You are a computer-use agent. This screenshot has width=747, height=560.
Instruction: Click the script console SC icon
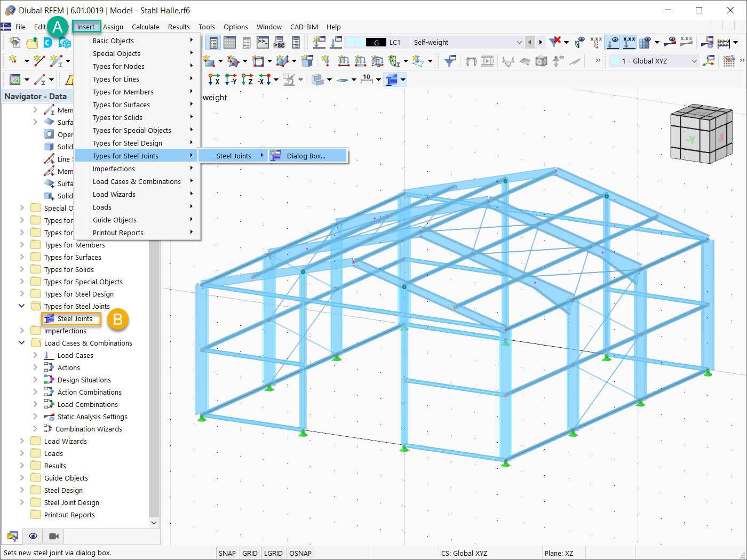pos(279,43)
